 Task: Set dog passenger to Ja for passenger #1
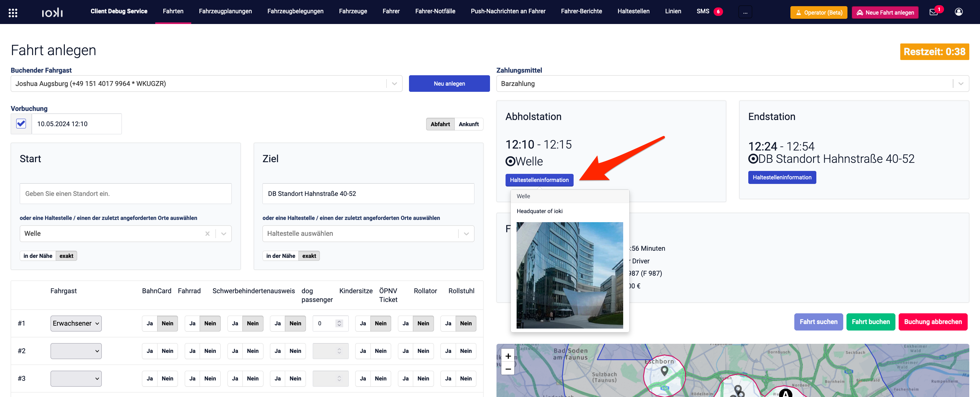[277, 324]
